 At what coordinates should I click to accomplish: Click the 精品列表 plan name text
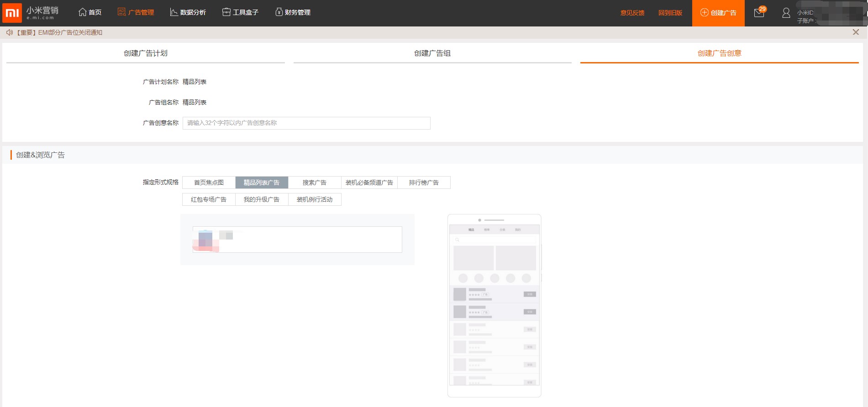[195, 82]
